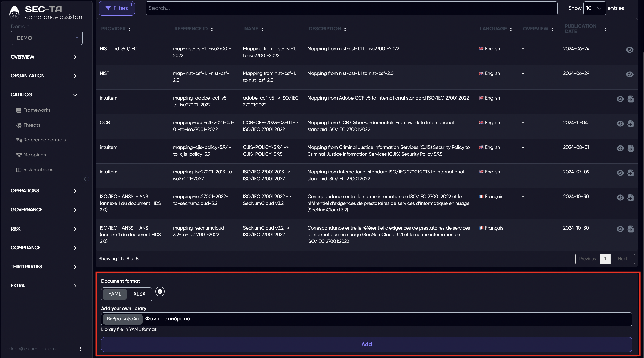Viewport: 644px width, 358px height.
Task: Open the DEMO domain dropdown
Action: coord(47,38)
